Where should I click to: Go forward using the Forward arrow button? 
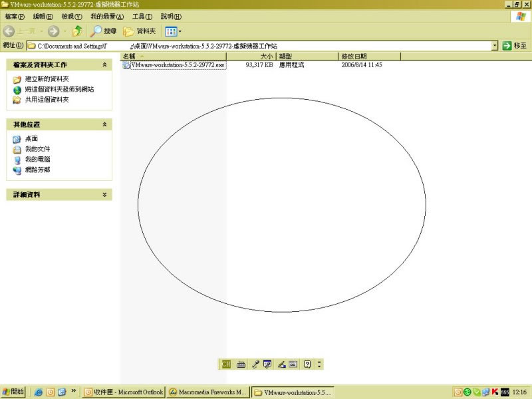tap(53, 31)
